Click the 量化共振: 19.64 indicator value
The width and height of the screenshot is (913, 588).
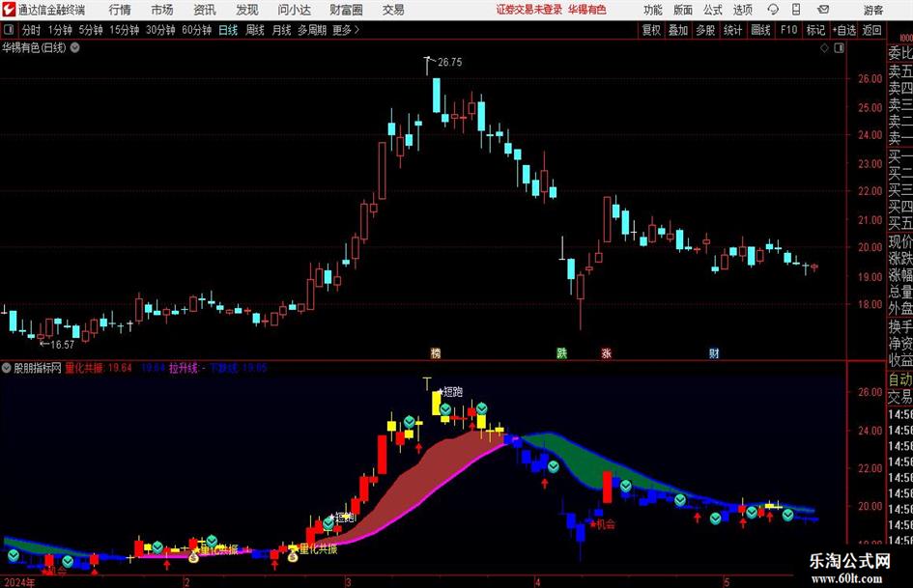(x=99, y=368)
